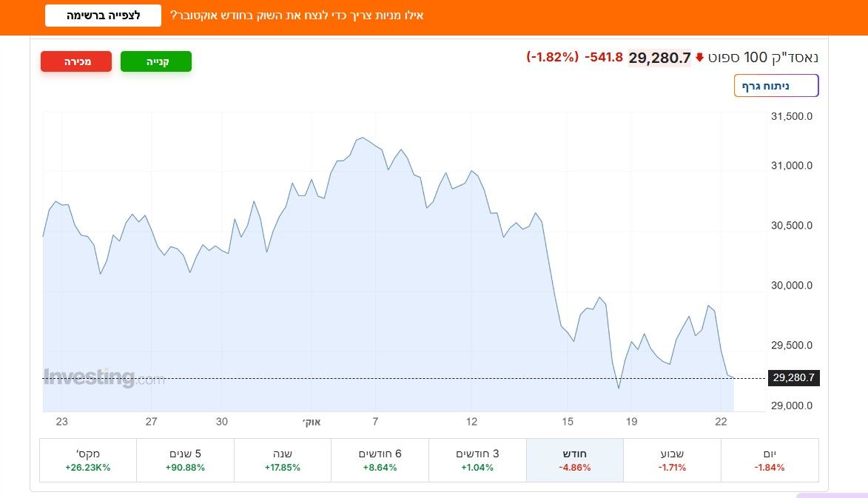868x498 pixels.
Task: Click the אוק' month label on the time axis
Action: (x=312, y=423)
